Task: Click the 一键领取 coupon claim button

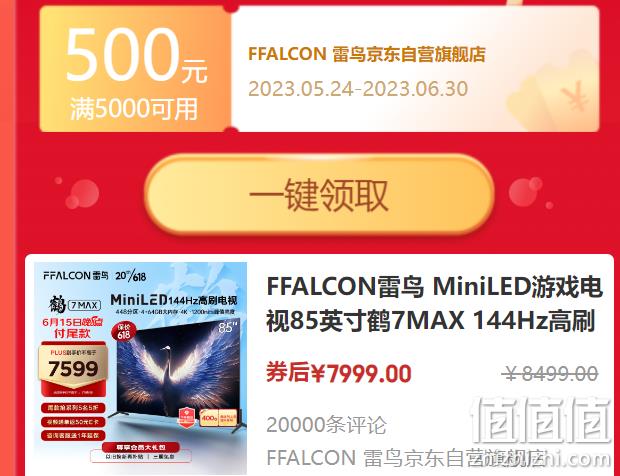Action: click(x=319, y=194)
